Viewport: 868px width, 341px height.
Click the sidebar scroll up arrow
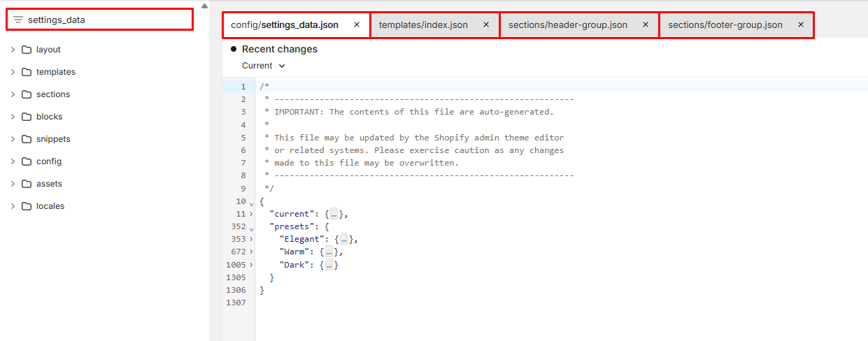(x=204, y=6)
